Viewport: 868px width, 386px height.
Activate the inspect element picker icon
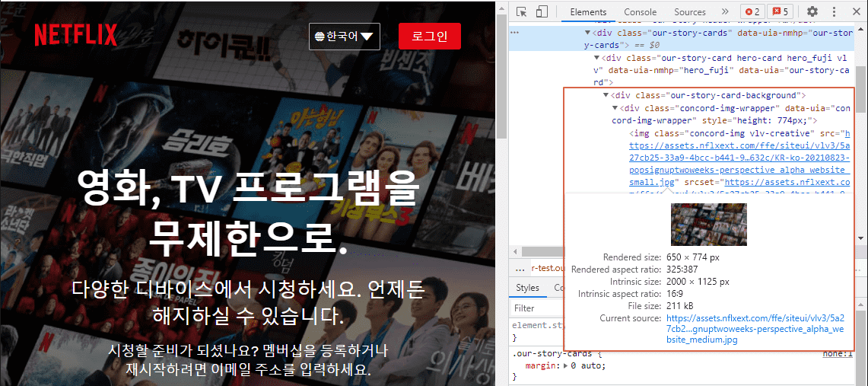pos(521,11)
